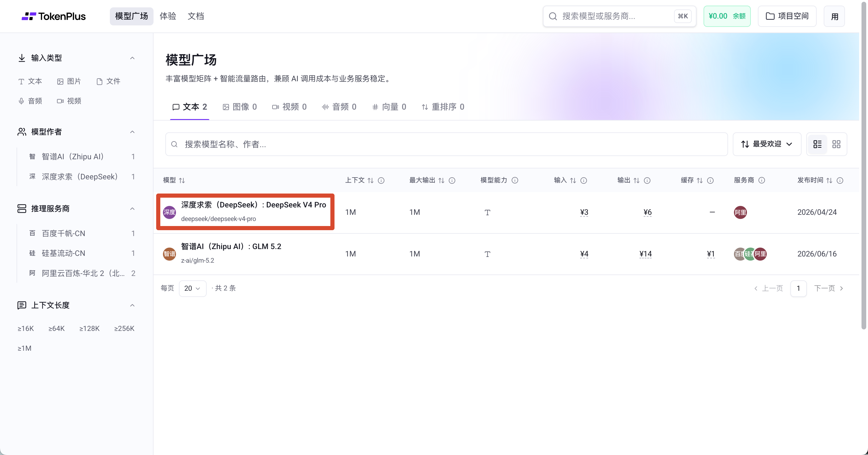
Task: Open the 每页 20 page size dropdown
Action: click(x=192, y=288)
